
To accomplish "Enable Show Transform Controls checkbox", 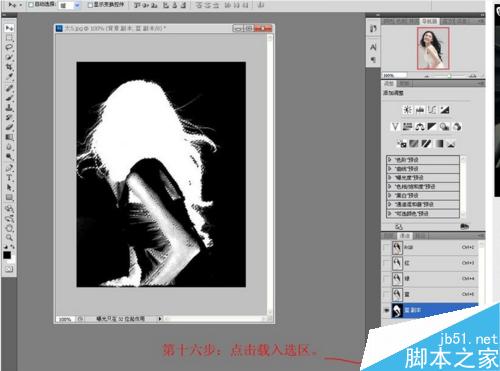I will 90,5.
